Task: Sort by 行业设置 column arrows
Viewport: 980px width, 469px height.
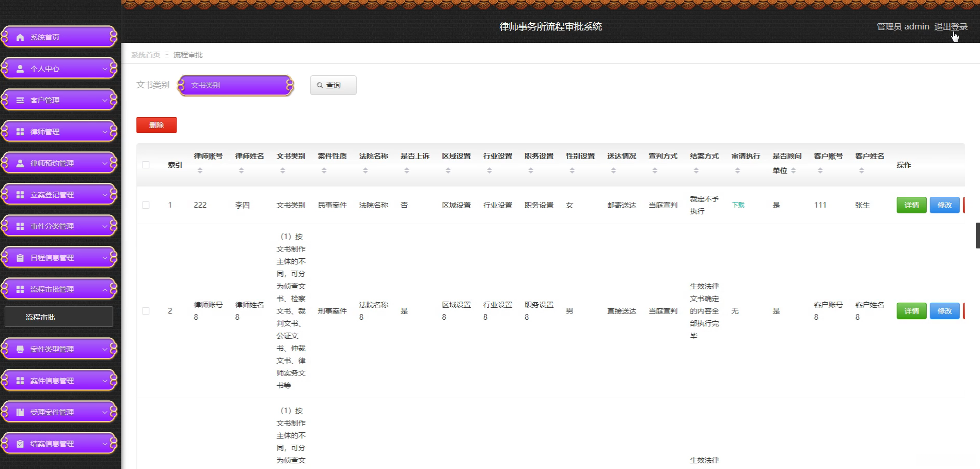Action: (x=489, y=170)
